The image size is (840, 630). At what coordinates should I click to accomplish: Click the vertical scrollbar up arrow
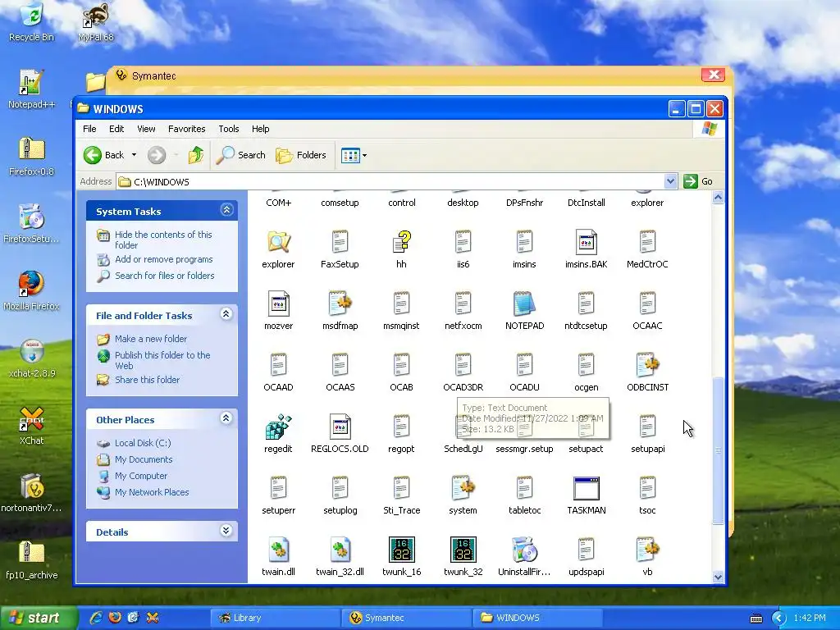(x=718, y=197)
